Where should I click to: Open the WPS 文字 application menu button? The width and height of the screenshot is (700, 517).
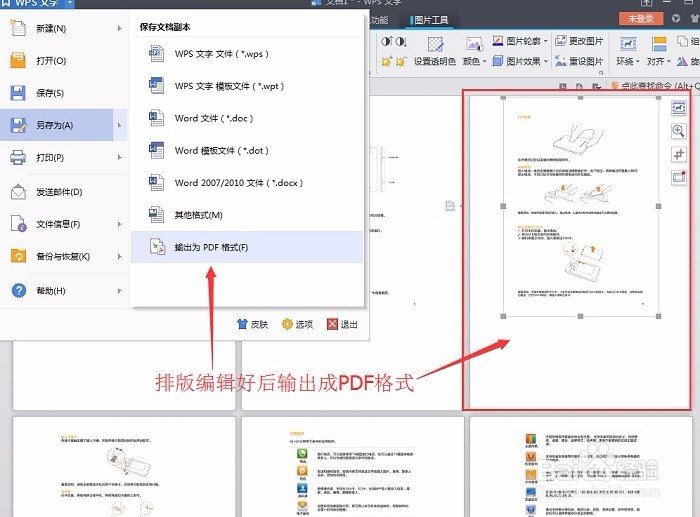click(37, 3)
